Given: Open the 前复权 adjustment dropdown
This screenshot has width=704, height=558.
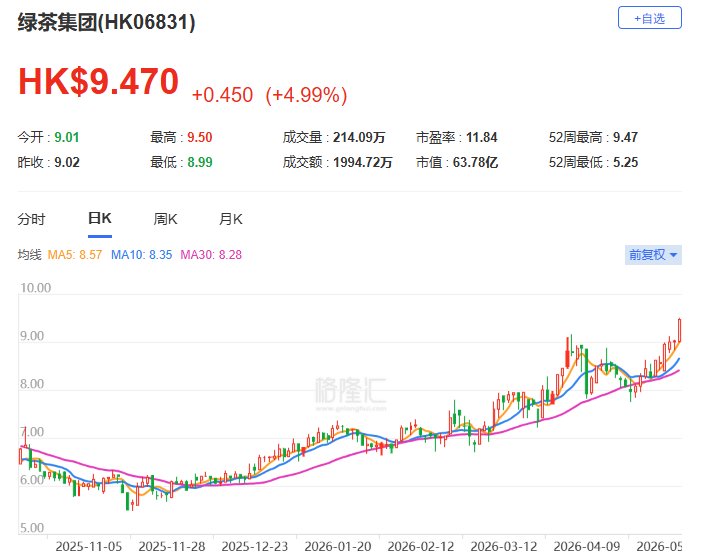Looking at the screenshot, I should pos(653,255).
